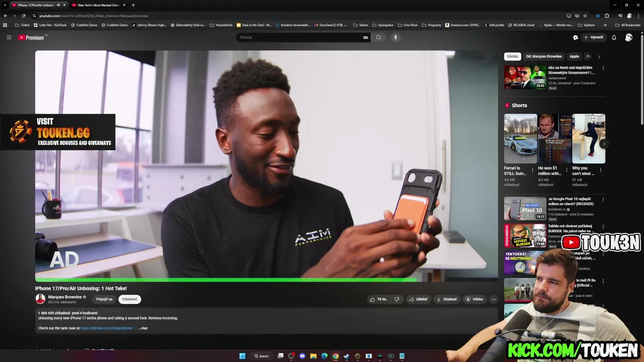Image resolution: width=644 pixels, height=362 pixels.
Task: Open Twitch bookmark
Action: (22, 25)
